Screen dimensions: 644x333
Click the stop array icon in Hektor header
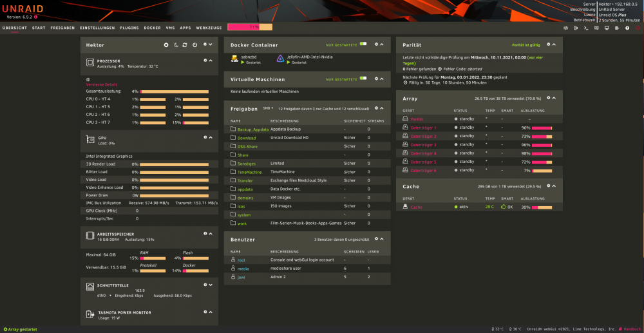tap(166, 44)
